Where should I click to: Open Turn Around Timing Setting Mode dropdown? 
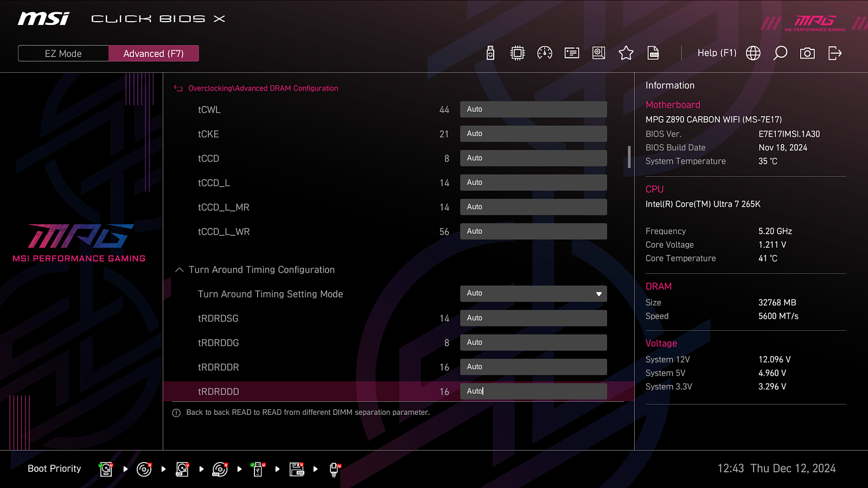click(x=533, y=293)
